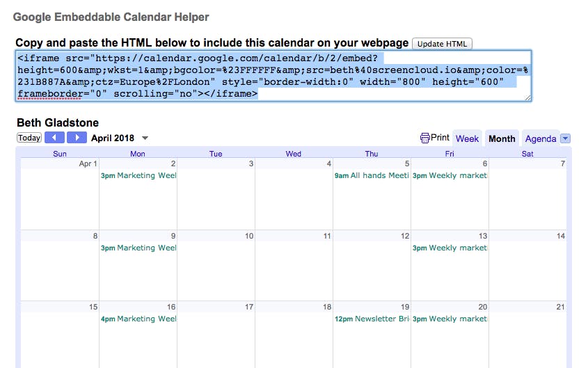Screen dimensions: 588x368
Task: Click the day number 21 on Saturday
Action: 560,307
